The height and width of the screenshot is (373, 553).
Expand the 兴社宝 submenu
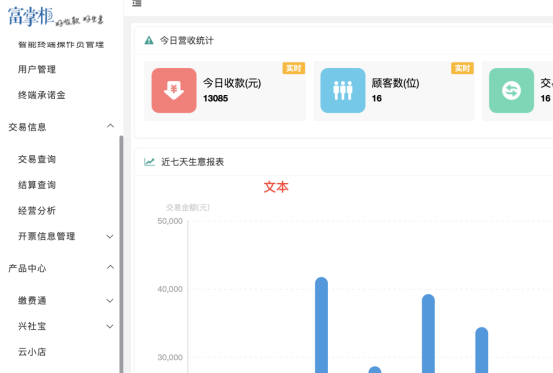coord(110,326)
